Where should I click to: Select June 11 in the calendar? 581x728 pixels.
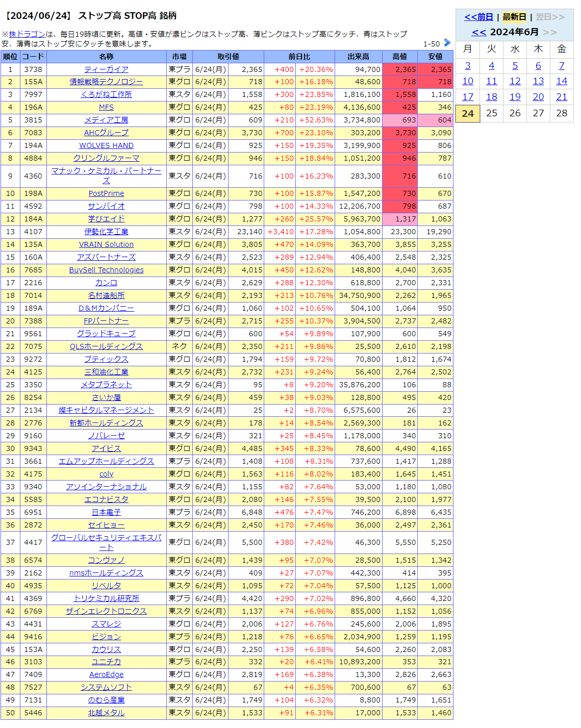[x=491, y=81]
